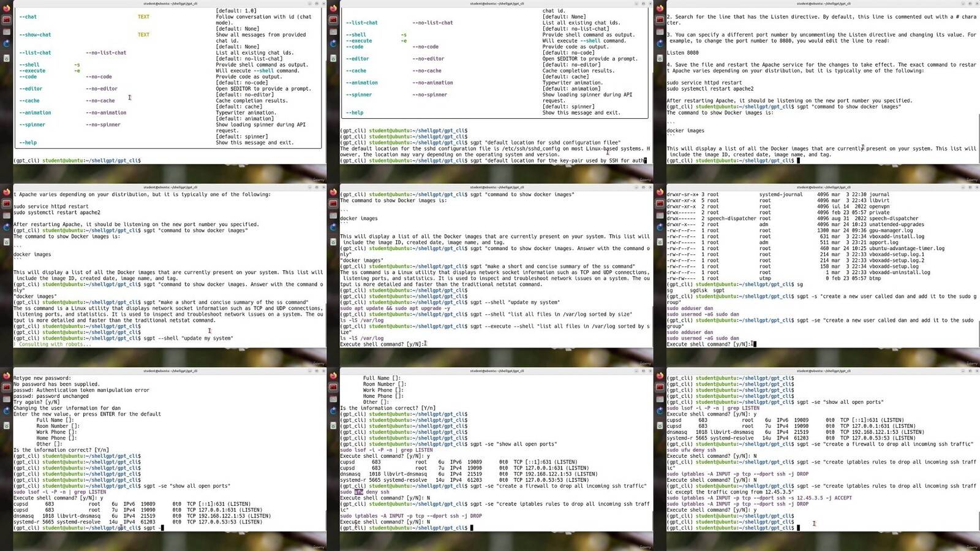Click the --show-chat option text

(x=35, y=35)
